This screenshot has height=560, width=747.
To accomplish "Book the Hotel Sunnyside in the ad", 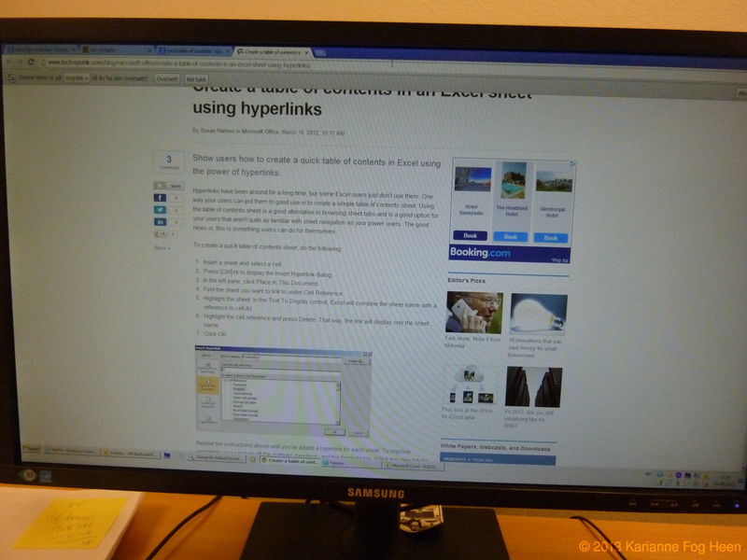I will point(471,236).
